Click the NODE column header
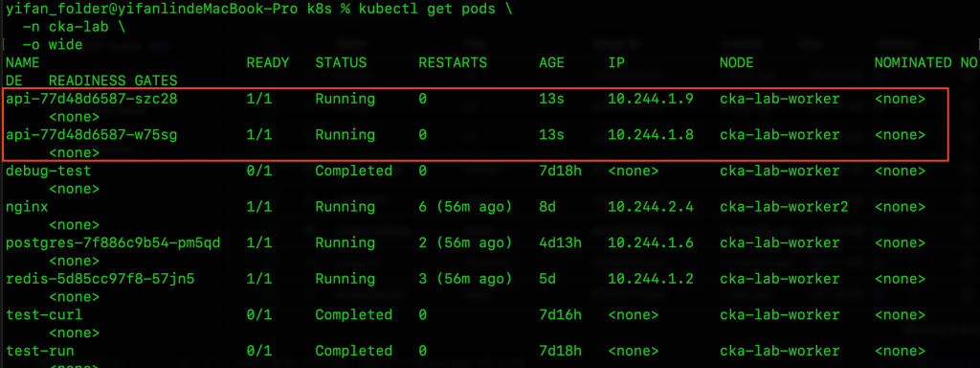Screen dimensions: 980x368 tap(736, 62)
